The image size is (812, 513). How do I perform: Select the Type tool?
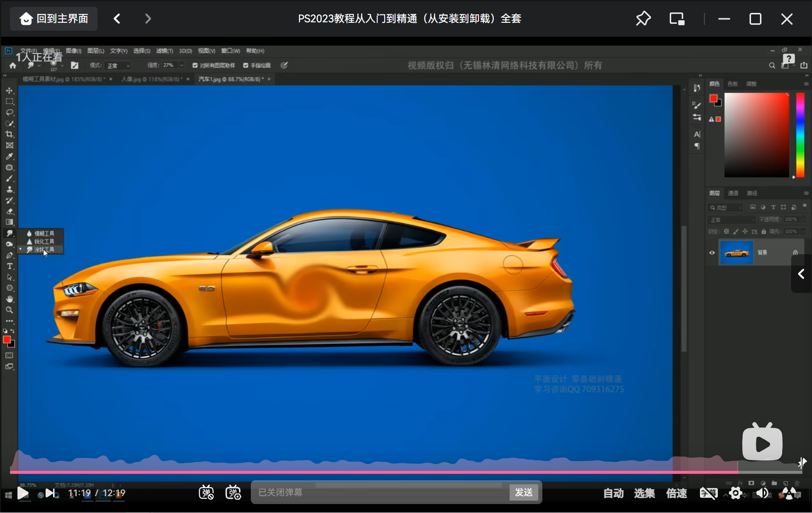pos(9,266)
